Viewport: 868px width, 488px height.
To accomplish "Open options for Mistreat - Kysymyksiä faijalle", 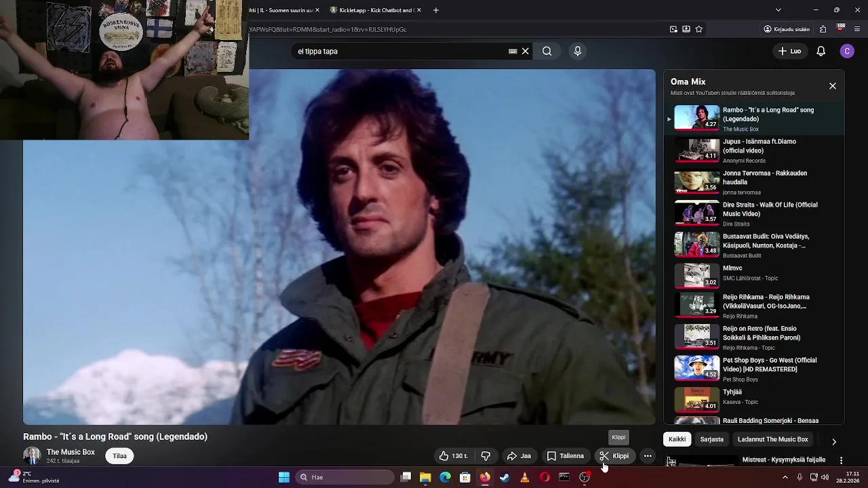I will point(841,460).
